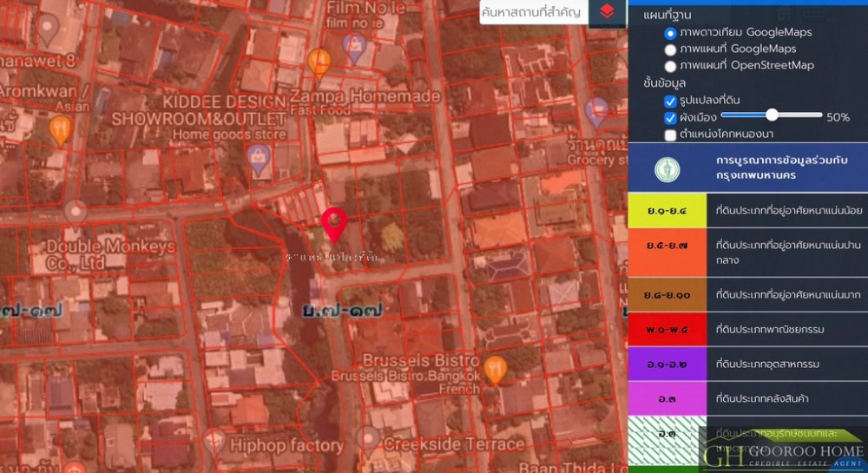Toggle the ผังเมือง layer checkbox

pos(670,117)
